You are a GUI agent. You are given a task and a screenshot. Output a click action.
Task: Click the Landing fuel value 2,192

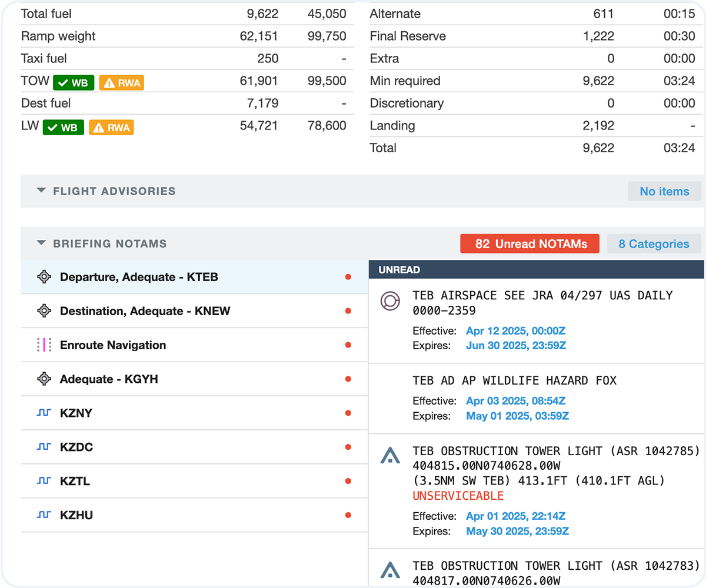click(x=598, y=125)
